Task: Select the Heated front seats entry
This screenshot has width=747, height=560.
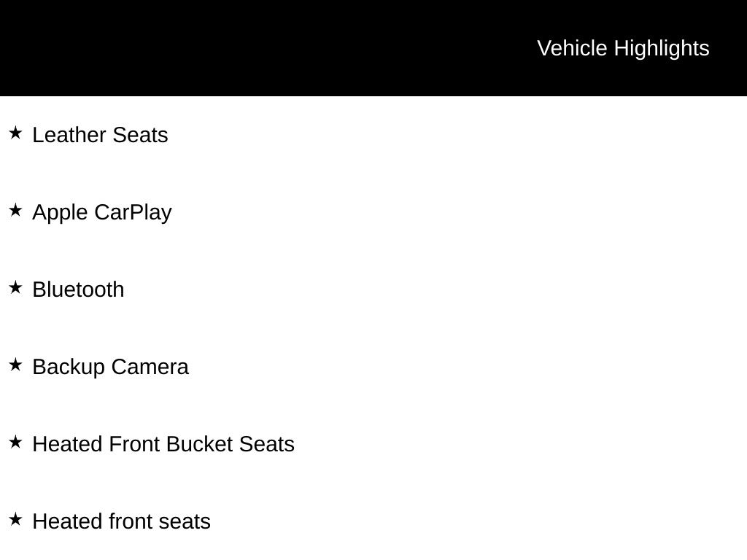Action: [121, 521]
